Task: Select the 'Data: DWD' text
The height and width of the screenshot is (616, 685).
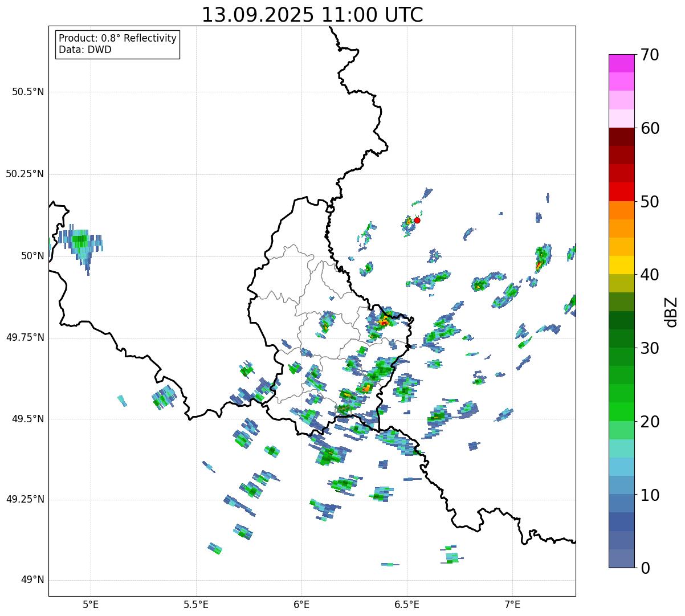Action: click(x=85, y=50)
